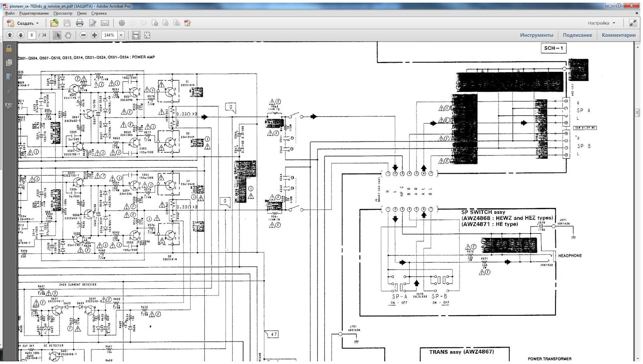Image resolution: width=643 pixels, height=364 pixels.
Task: Click the Edit text and sign icon
Action: coord(93,23)
